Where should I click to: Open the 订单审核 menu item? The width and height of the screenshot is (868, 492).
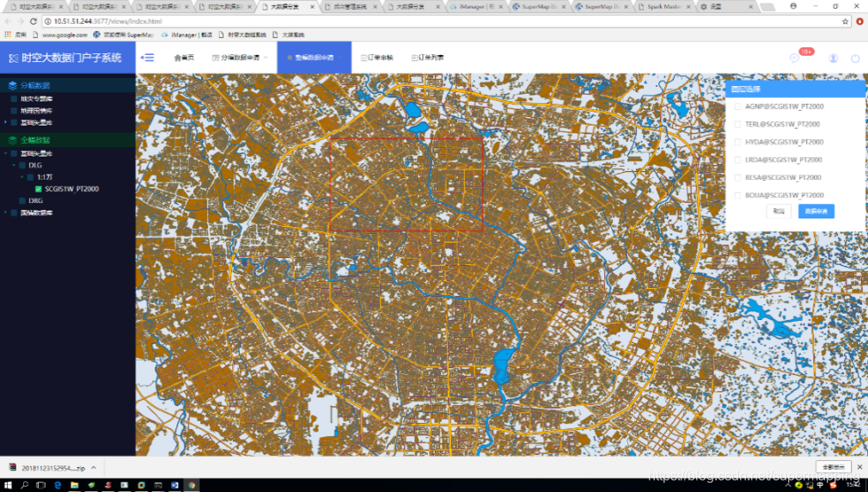click(x=377, y=58)
